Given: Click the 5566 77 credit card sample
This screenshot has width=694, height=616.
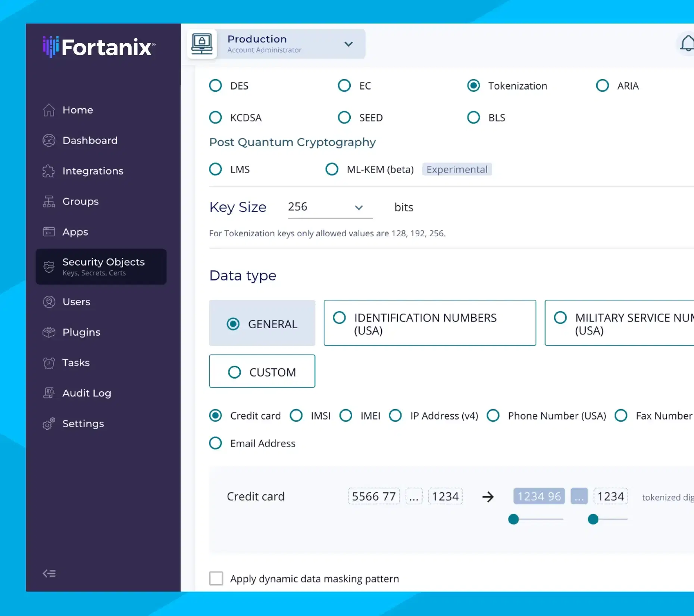Looking at the screenshot, I should tap(374, 496).
